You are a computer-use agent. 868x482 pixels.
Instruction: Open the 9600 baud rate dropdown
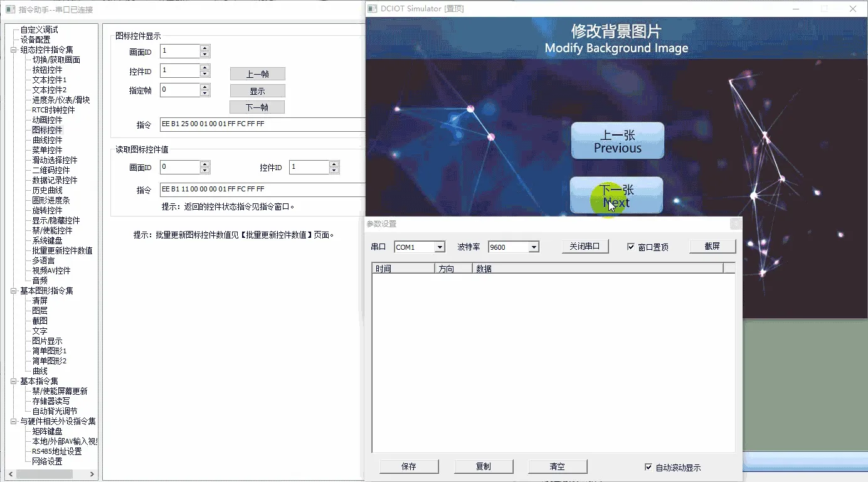[534, 247]
